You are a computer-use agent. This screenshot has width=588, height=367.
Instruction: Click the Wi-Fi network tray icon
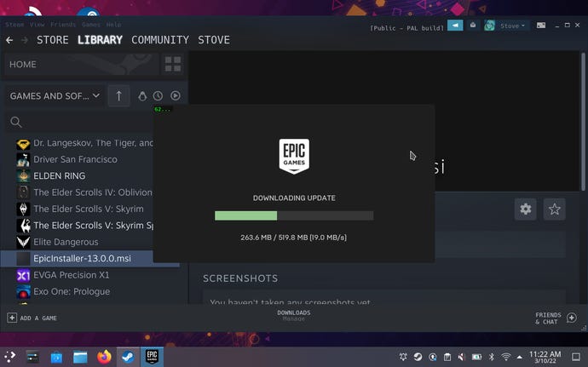(505, 357)
